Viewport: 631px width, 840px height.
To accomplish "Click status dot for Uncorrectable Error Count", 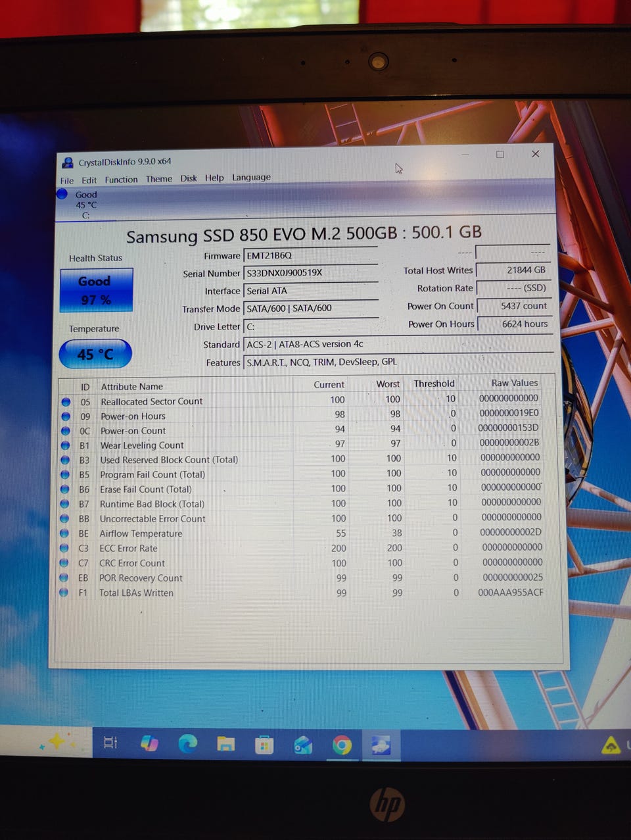I will (x=64, y=518).
